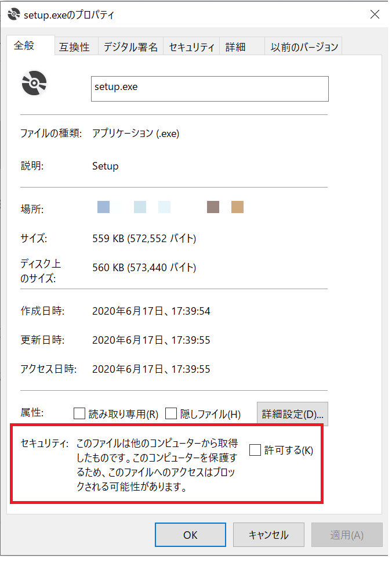Click the 更新日時 date value
392x569 pixels.
151,340
